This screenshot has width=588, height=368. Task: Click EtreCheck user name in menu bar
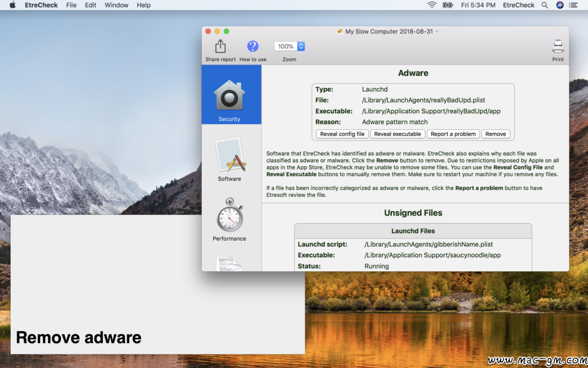pyautogui.click(x=519, y=5)
